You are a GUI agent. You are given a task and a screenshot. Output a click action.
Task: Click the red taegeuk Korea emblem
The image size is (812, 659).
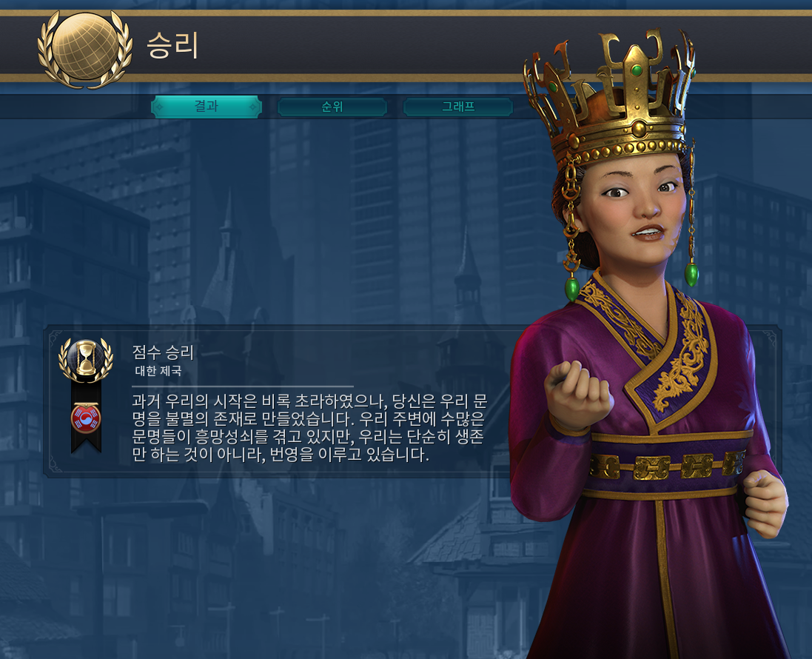click(86, 418)
